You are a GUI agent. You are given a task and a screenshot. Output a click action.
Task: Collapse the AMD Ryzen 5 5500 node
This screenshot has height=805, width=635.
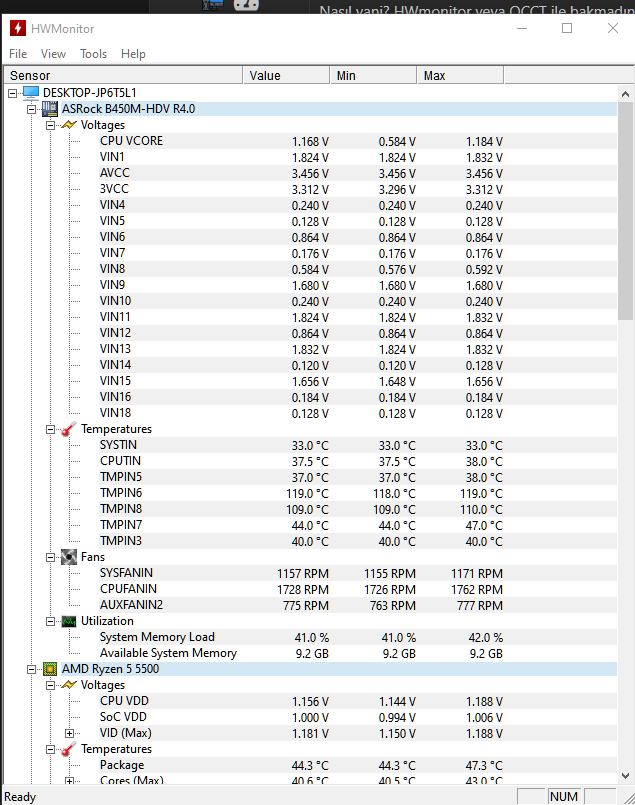coord(31,669)
